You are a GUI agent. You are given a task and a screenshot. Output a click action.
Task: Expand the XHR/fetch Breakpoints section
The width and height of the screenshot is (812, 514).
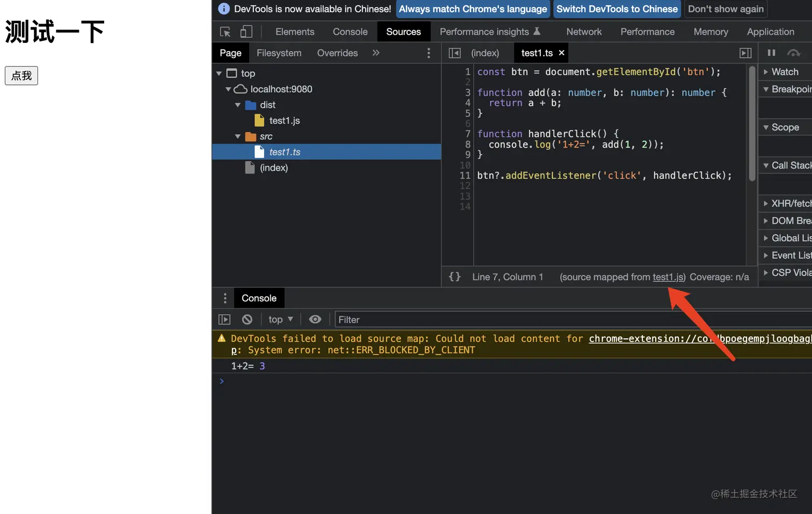pyautogui.click(x=766, y=204)
